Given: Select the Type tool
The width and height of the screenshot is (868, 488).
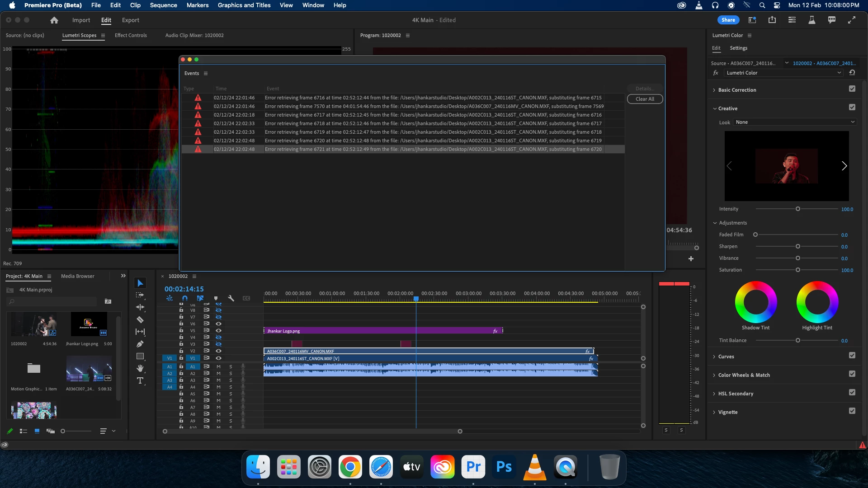Looking at the screenshot, I should click(140, 380).
